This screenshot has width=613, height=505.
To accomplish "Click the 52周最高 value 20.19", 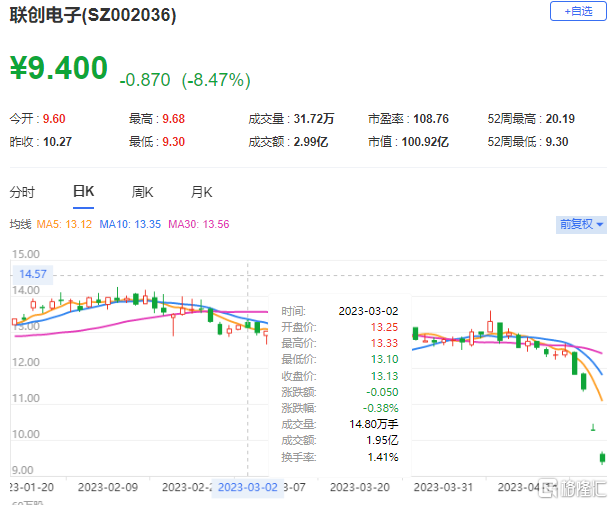I will [x=560, y=119].
